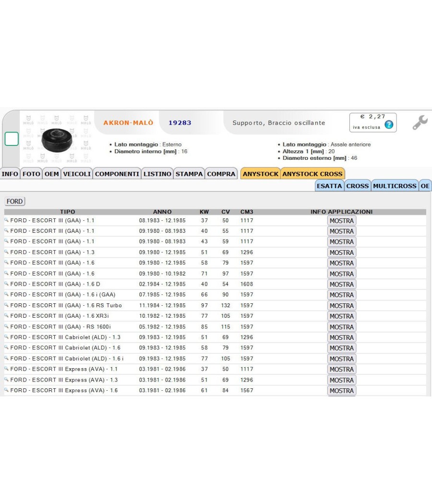The width and height of the screenshot is (432, 504).
Task: Open the blue question mark price help
Action: [x=389, y=125]
